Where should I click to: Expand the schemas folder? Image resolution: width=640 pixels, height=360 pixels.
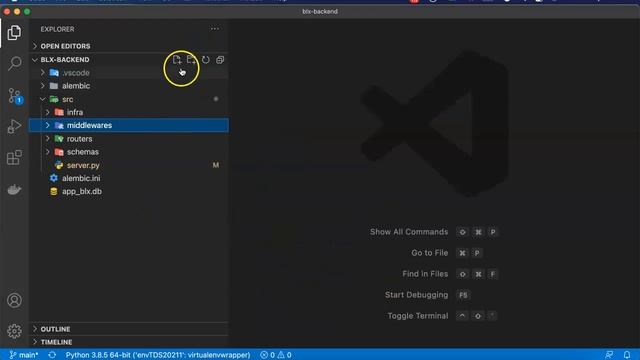point(129,152)
